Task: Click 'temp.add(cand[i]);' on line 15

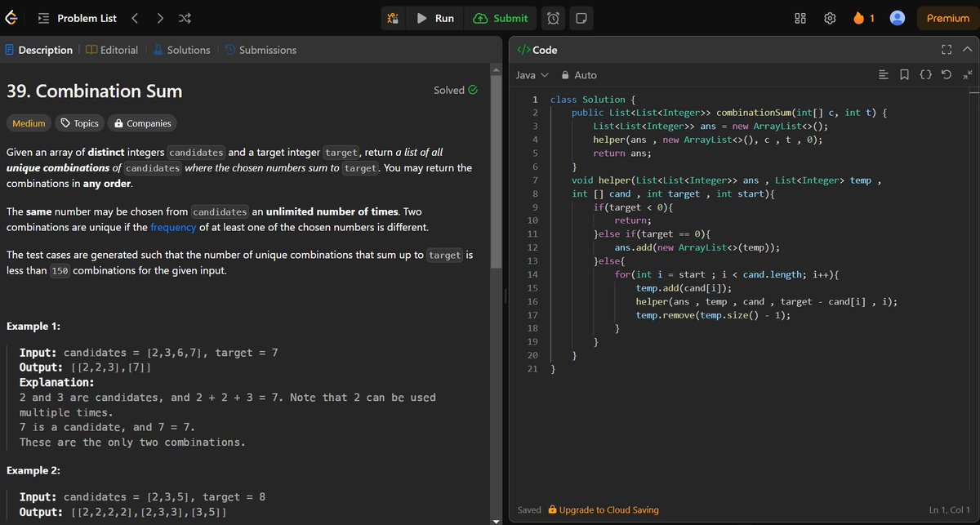Action: pos(684,287)
